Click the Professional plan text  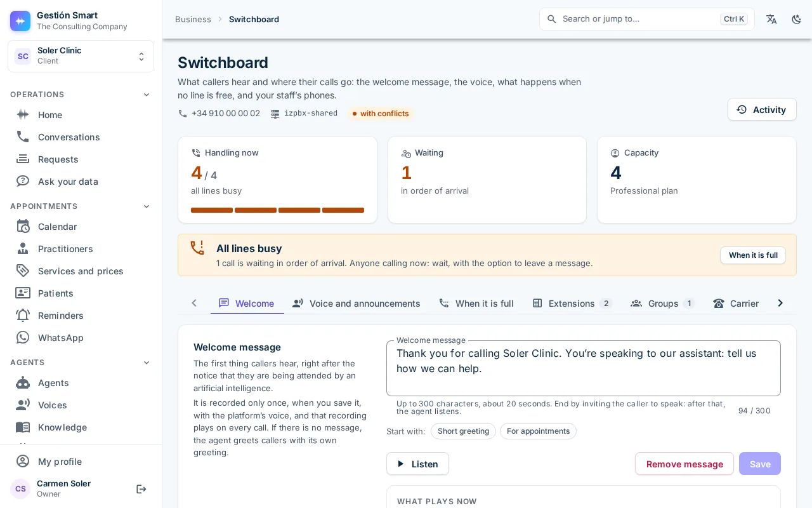tap(644, 190)
